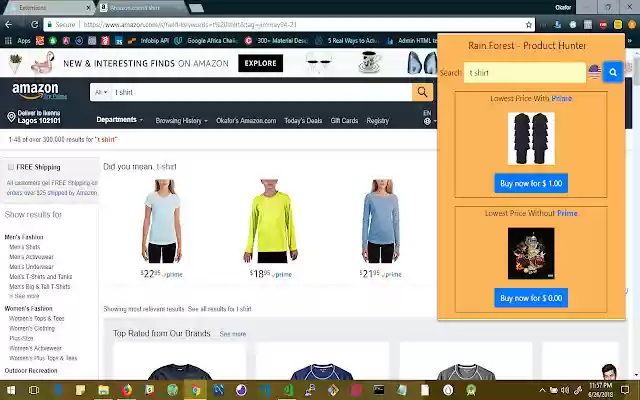Switch to the Amazon.com t shirt tab
640x400 pixels.
click(141, 7)
